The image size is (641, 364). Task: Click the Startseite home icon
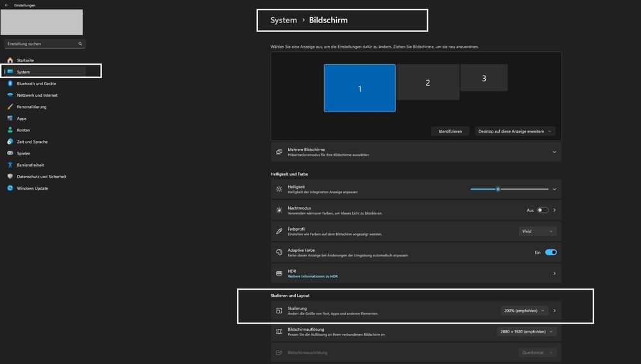point(10,60)
